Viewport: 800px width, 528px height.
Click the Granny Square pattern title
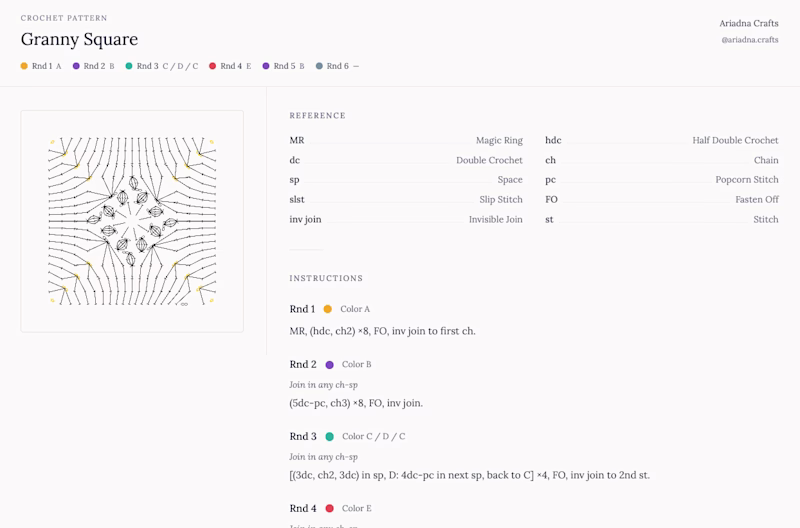[x=79, y=40]
